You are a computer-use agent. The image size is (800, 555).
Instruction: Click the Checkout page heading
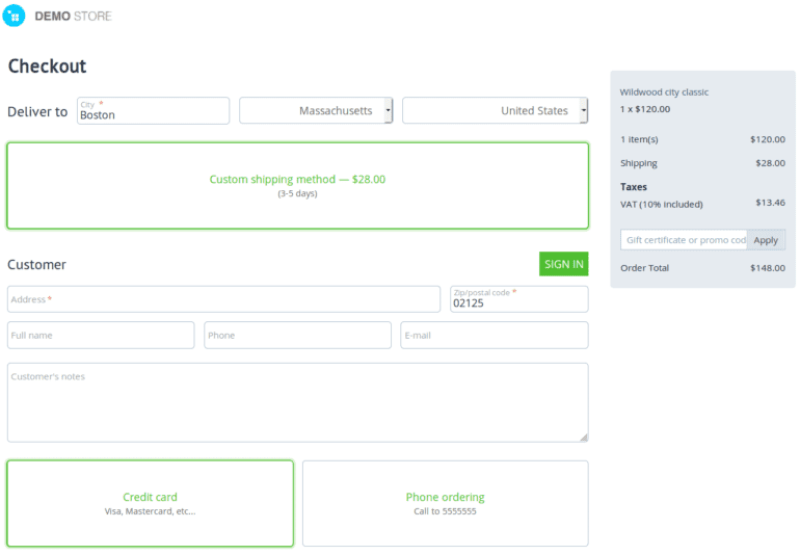(47, 66)
